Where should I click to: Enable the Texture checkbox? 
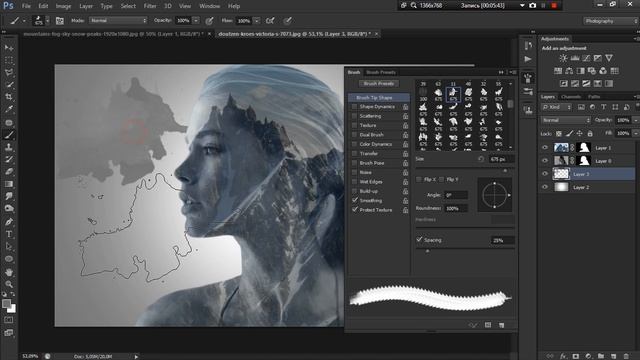tap(354, 125)
